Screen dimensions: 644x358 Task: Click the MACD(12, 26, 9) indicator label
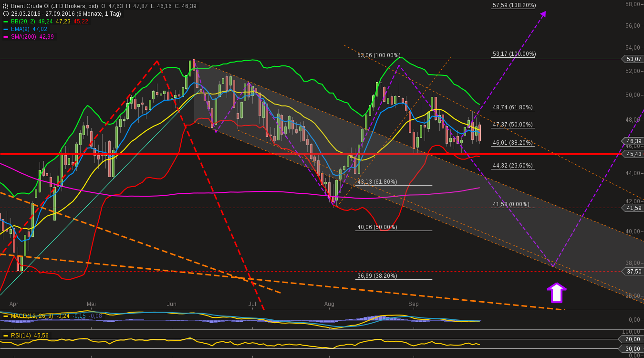[32, 316]
